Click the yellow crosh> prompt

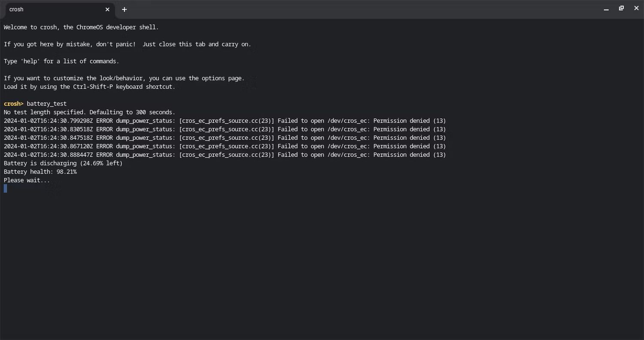(x=13, y=104)
